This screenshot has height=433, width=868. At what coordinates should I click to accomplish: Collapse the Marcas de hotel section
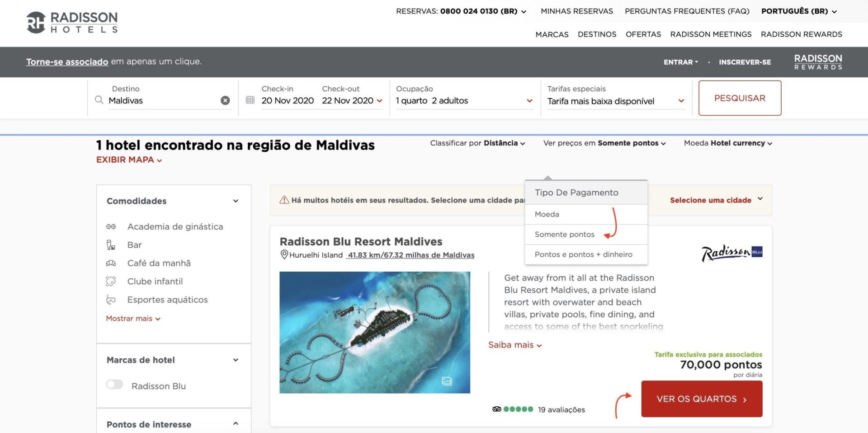pyautogui.click(x=236, y=360)
